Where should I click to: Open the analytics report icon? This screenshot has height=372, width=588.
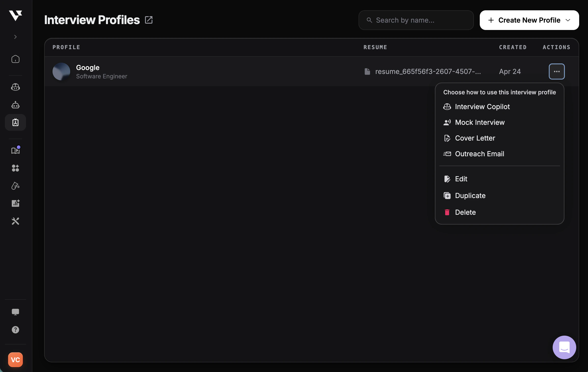tap(15, 203)
